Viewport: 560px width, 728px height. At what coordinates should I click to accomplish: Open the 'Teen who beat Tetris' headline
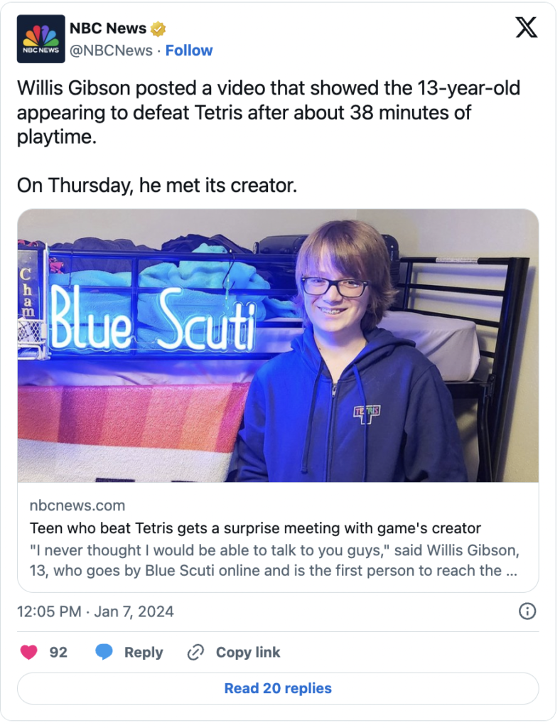click(x=255, y=528)
